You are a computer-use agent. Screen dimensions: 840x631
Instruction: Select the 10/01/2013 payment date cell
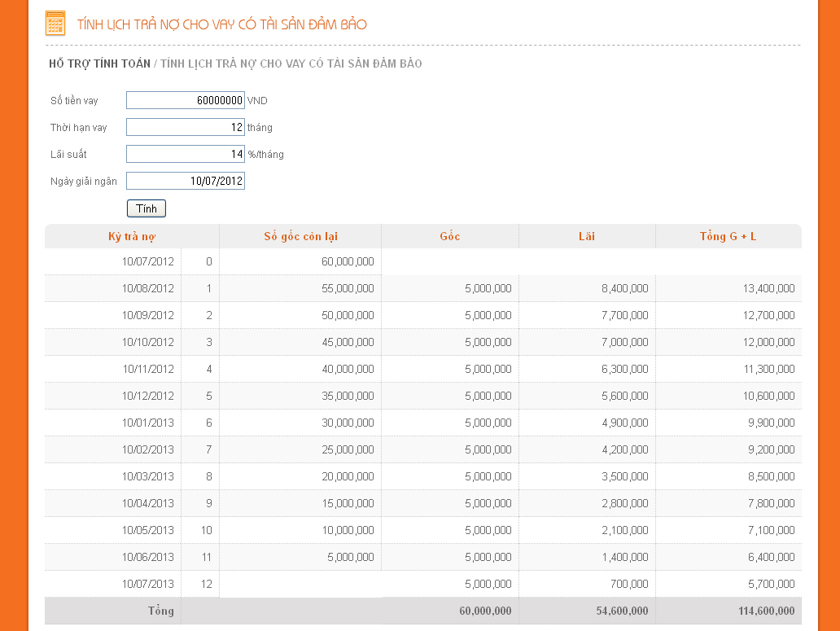tap(148, 423)
